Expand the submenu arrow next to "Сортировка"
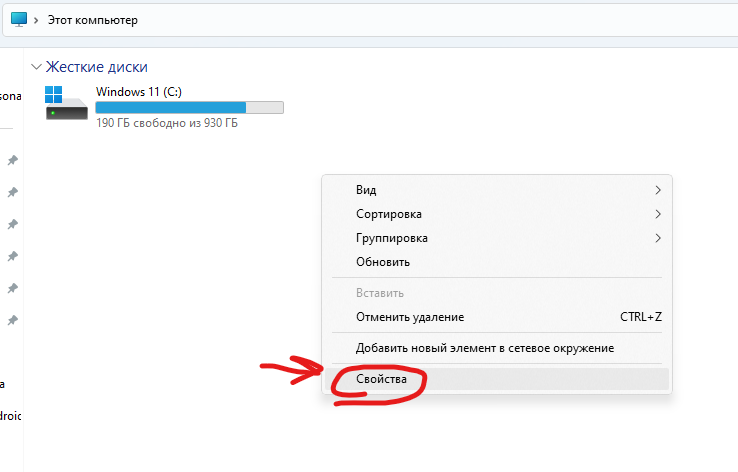738x472 pixels. point(658,214)
